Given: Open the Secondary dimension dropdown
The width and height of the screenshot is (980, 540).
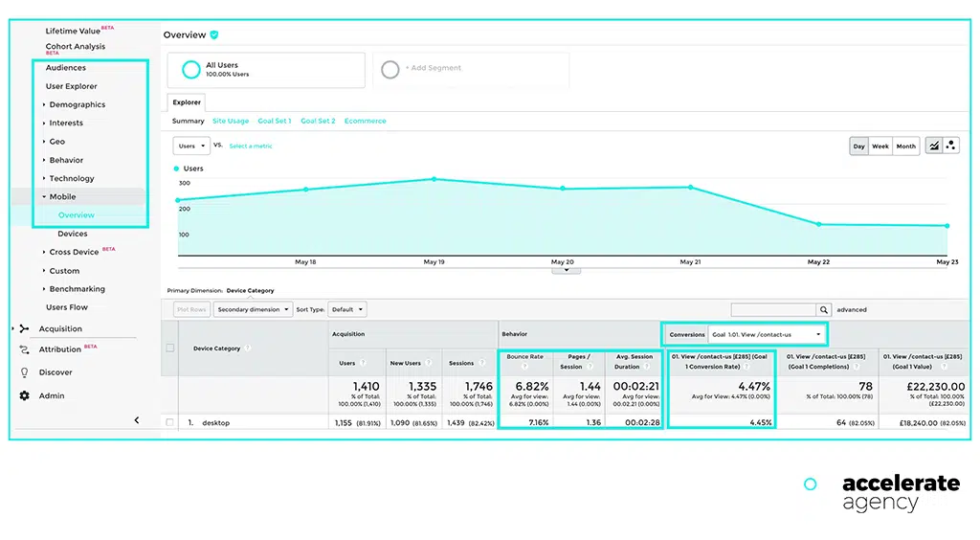Looking at the screenshot, I should click(253, 310).
